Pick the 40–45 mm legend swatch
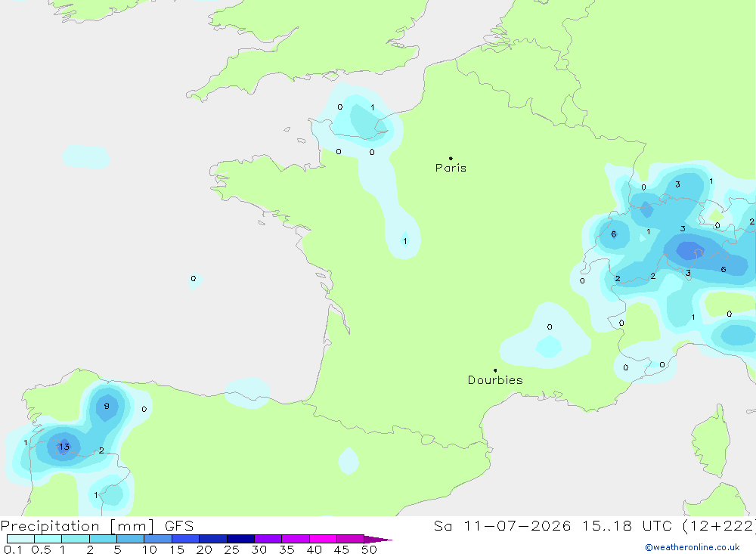This screenshot has width=756, height=554. 323,539
